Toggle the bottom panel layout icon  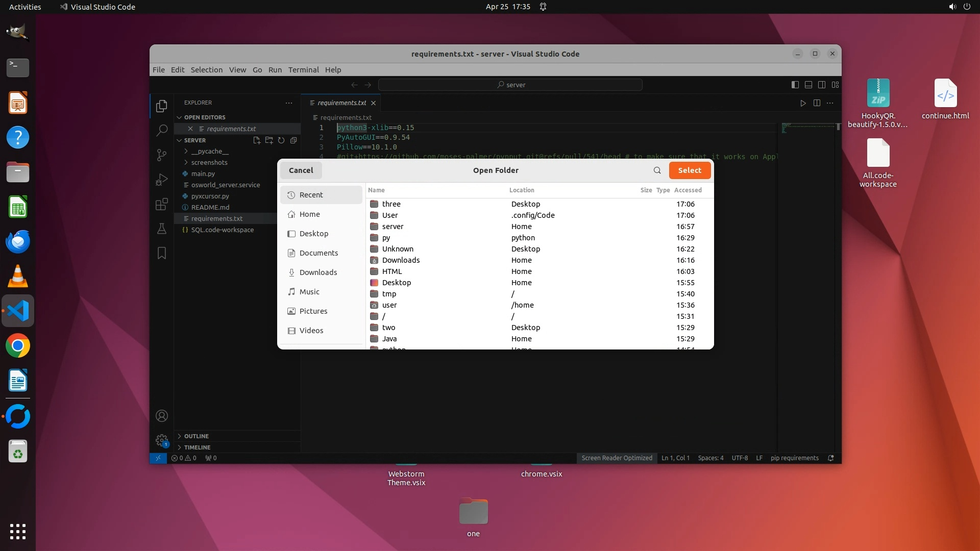pos(808,85)
